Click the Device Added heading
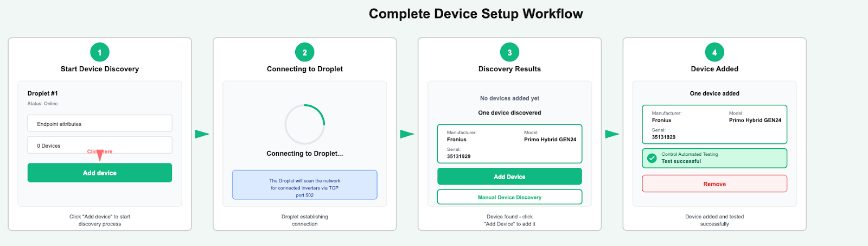 coord(714,69)
